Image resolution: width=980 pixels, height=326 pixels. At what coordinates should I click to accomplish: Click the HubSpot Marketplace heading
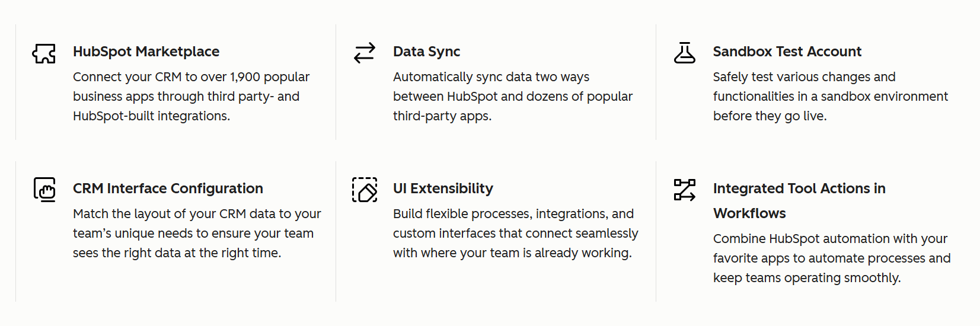click(x=146, y=52)
